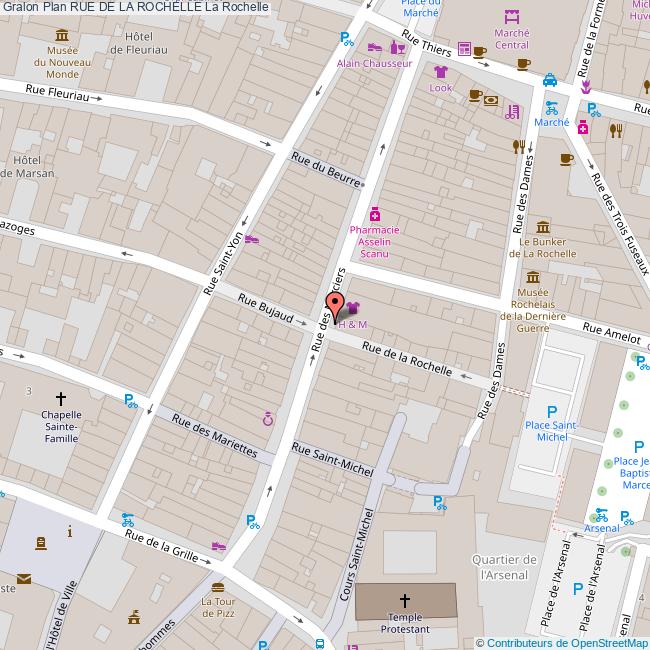
Task: Click the taxi stand icon
Action: click(550, 80)
